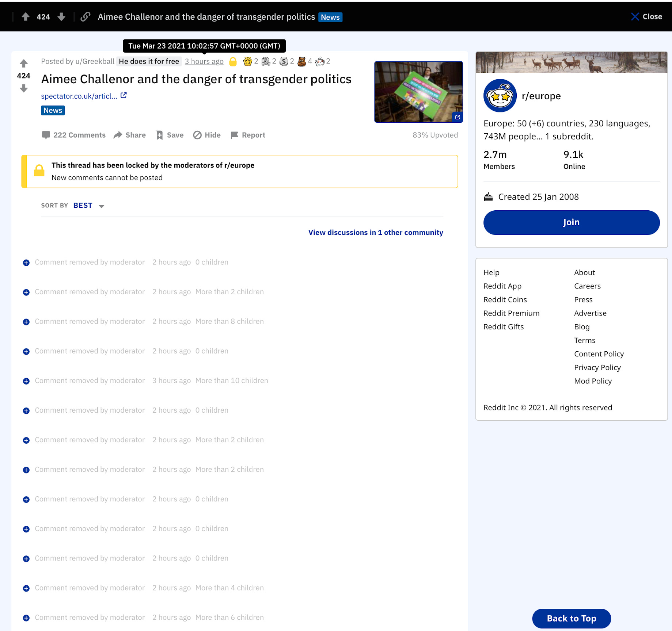Viewport: 672px width, 631px height.
Task: Hide this post
Action: [207, 135]
